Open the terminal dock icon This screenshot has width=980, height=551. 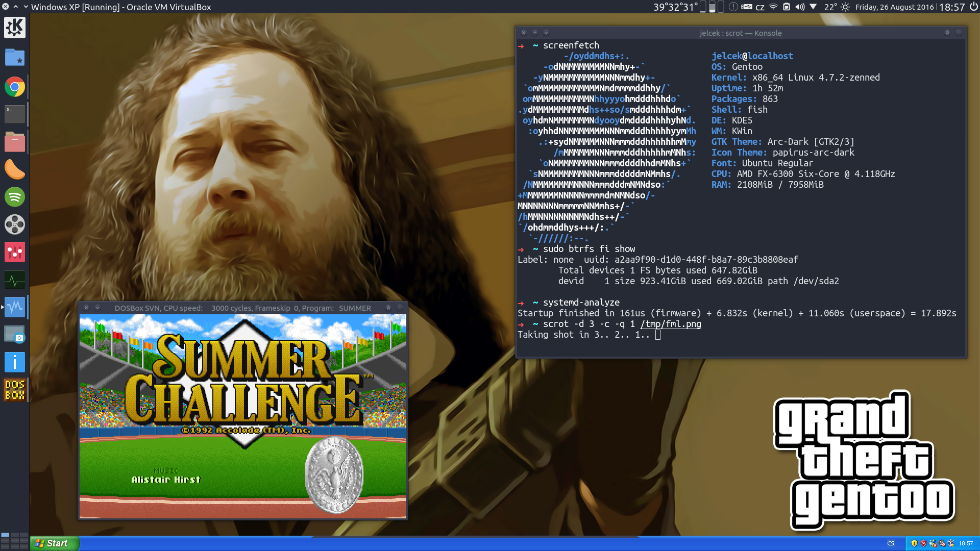pyautogui.click(x=14, y=114)
